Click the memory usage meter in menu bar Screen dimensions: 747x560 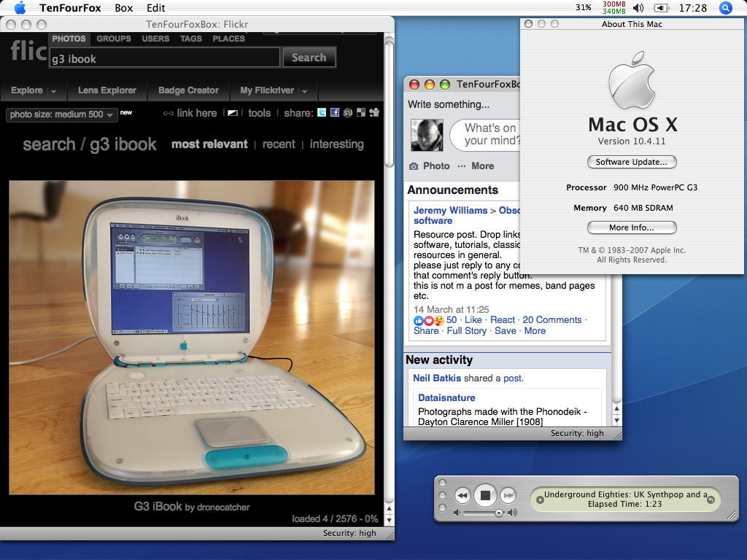pyautogui.click(x=614, y=7)
